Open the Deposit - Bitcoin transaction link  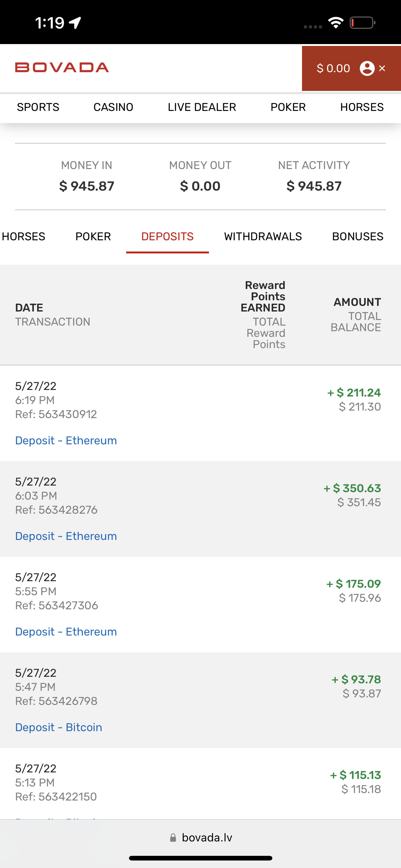coord(59,727)
